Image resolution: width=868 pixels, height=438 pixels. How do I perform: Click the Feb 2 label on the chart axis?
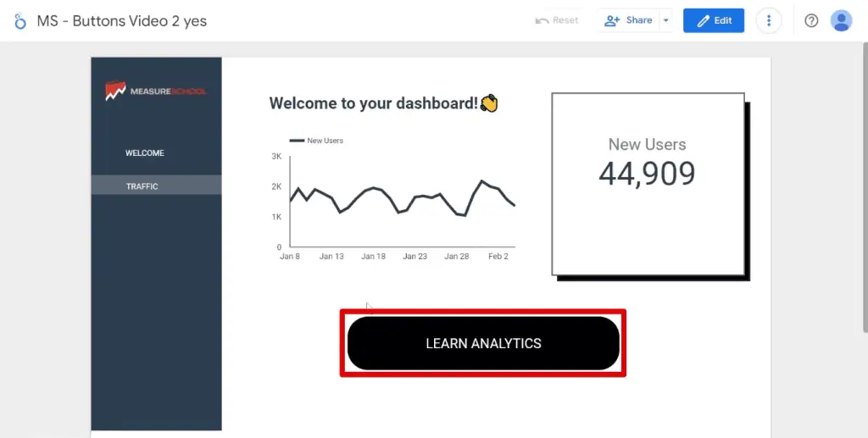(x=498, y=256)
